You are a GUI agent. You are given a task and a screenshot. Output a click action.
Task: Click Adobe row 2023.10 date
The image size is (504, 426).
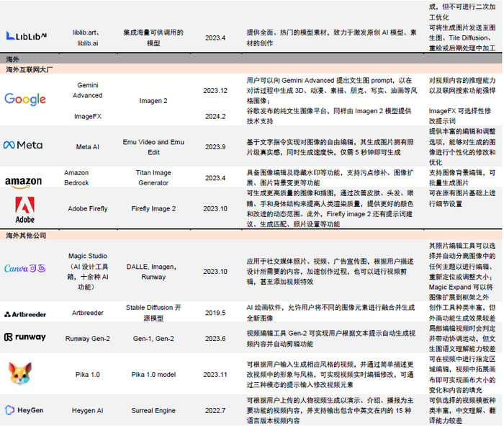215,208
